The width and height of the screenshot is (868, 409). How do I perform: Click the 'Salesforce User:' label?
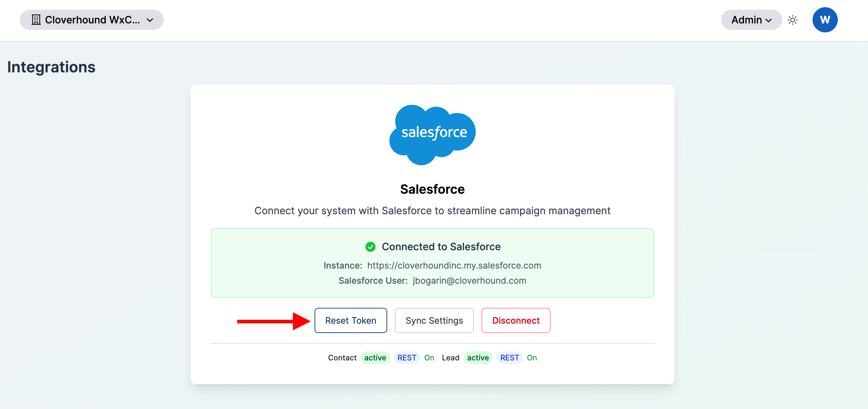point(373,280)
